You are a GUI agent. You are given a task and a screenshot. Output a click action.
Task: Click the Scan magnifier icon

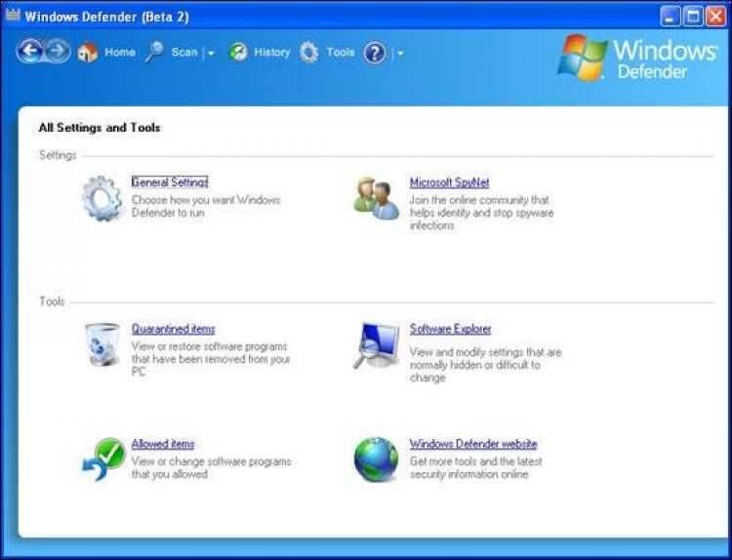[154, 52]
